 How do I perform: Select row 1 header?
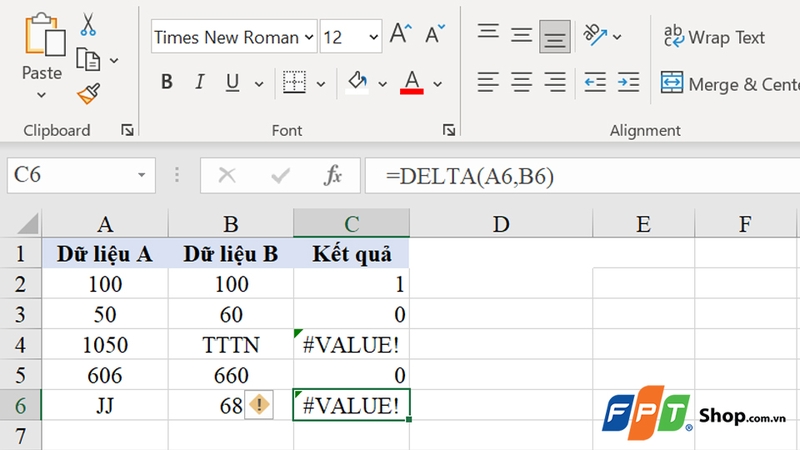20,253
